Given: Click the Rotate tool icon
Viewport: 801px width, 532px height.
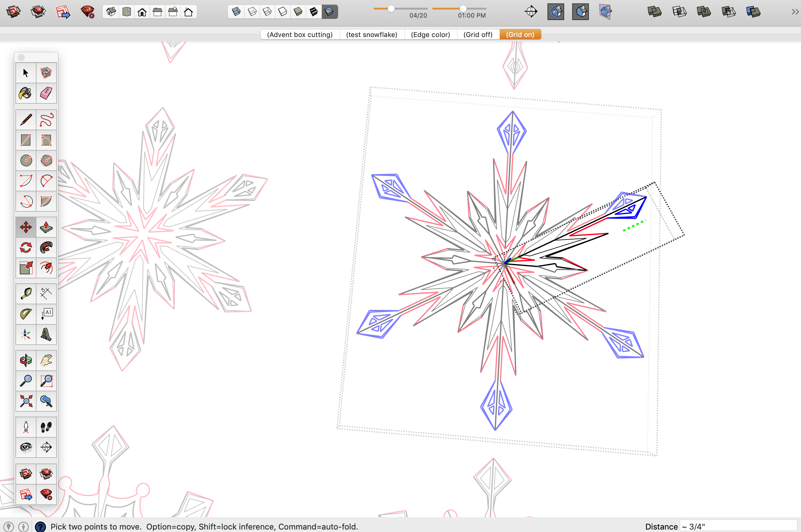Looking at the screenshot, I should tap(26, 246).
